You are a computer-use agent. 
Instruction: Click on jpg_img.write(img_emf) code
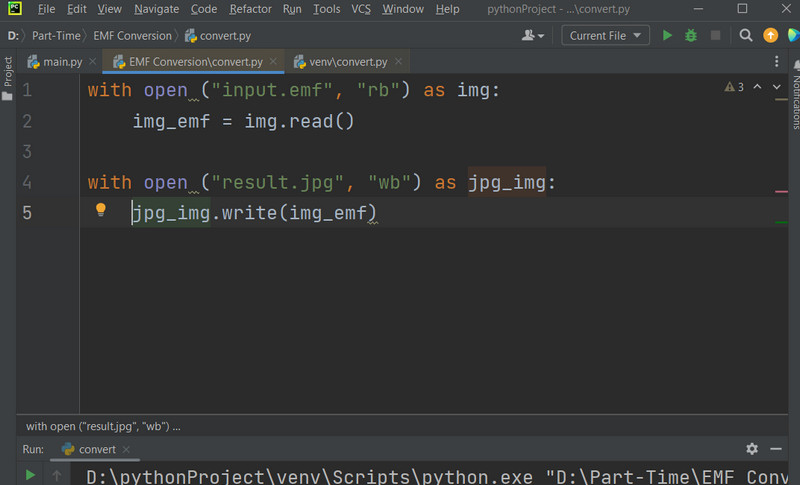(254, 213)
